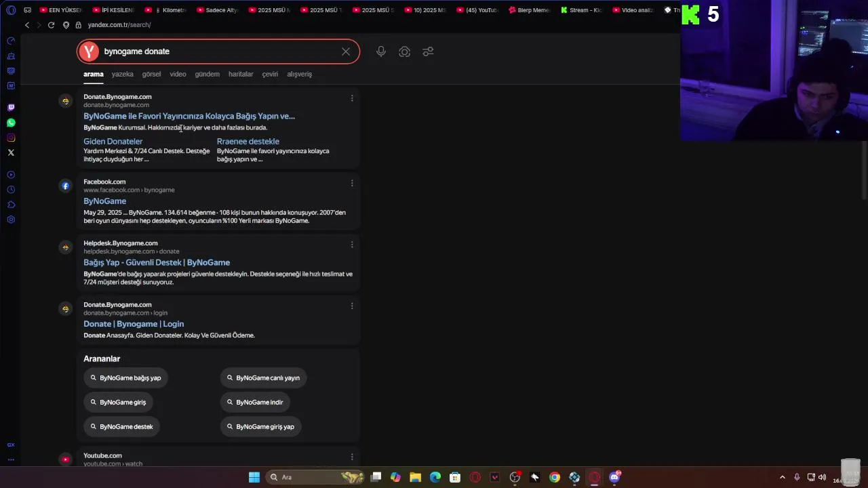Switch to the alışveriş tab

point(299,74)
